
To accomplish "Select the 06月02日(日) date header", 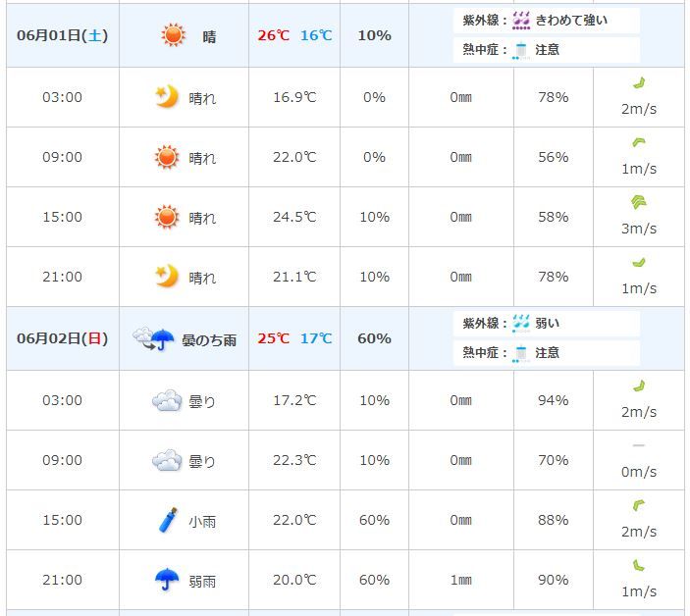I will 63,338.
